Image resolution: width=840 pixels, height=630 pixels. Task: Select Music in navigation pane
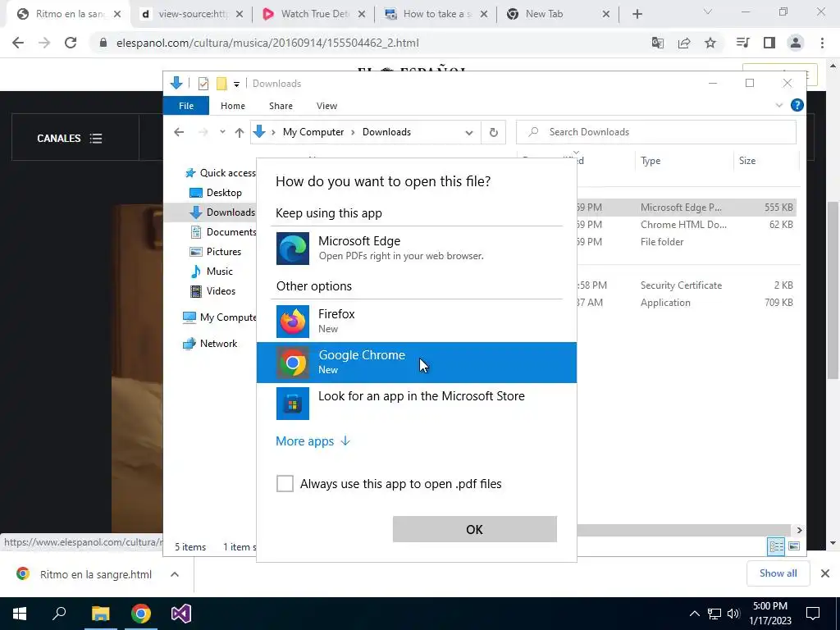coord(212,271)
